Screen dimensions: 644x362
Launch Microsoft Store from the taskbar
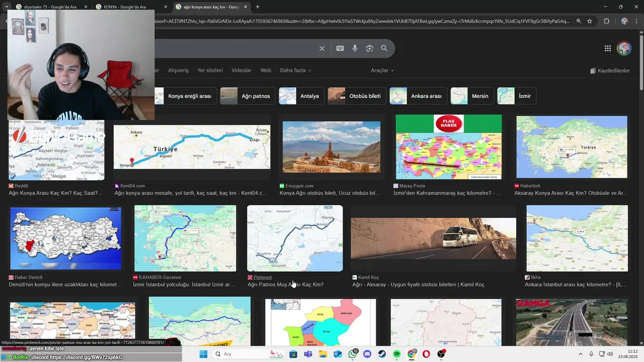coord(293,354)
